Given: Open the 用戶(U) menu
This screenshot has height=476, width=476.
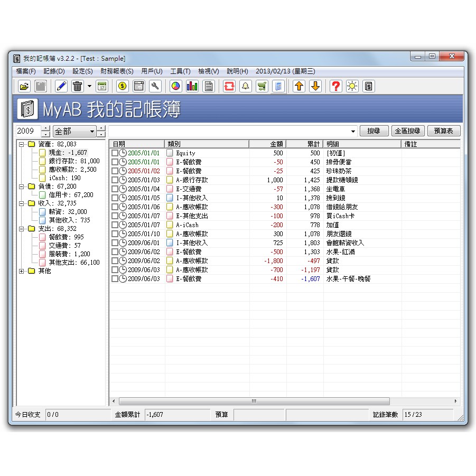Looking at the screenshot, I should pos(152,71).
